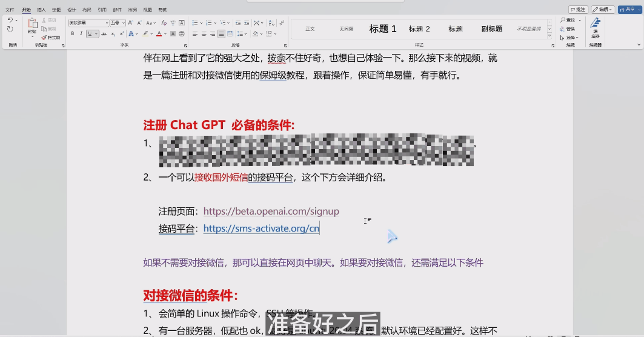Open the File (文件) menu
Image resolution: width=644 pixels, height=337 pixels.
pyautogui.click(x=10, y=10)
